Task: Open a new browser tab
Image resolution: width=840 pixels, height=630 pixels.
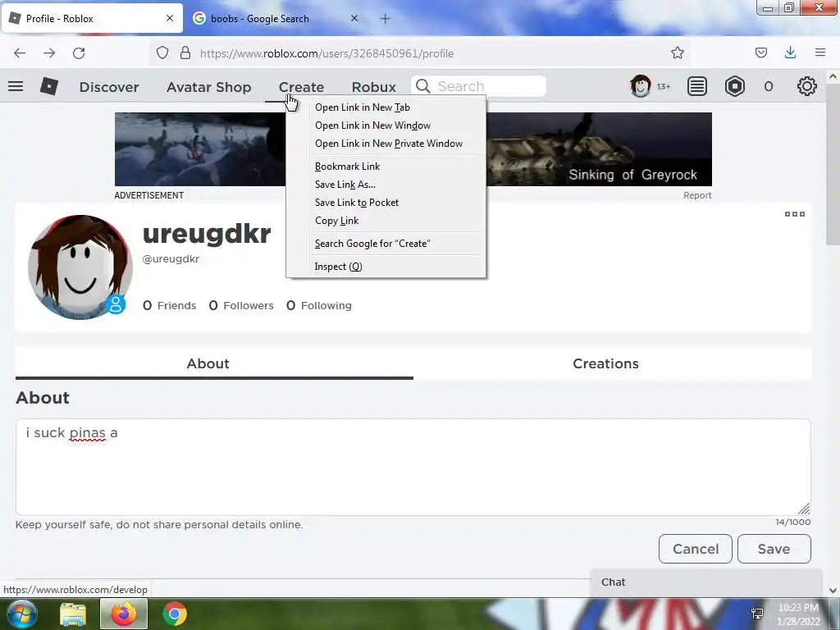Action: click(386, 19)
